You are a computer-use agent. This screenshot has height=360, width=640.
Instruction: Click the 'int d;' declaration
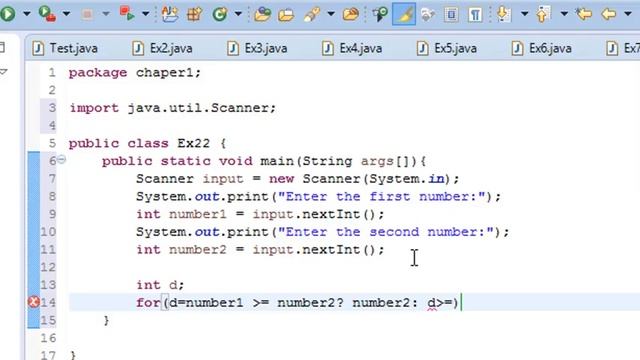coord(160,285)
